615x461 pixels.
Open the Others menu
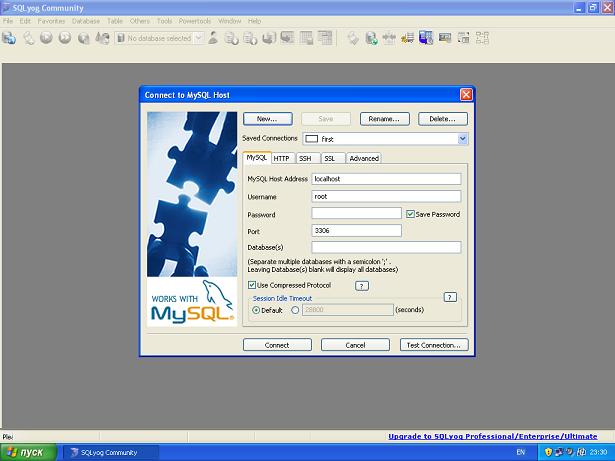click(x=140, y=21)
